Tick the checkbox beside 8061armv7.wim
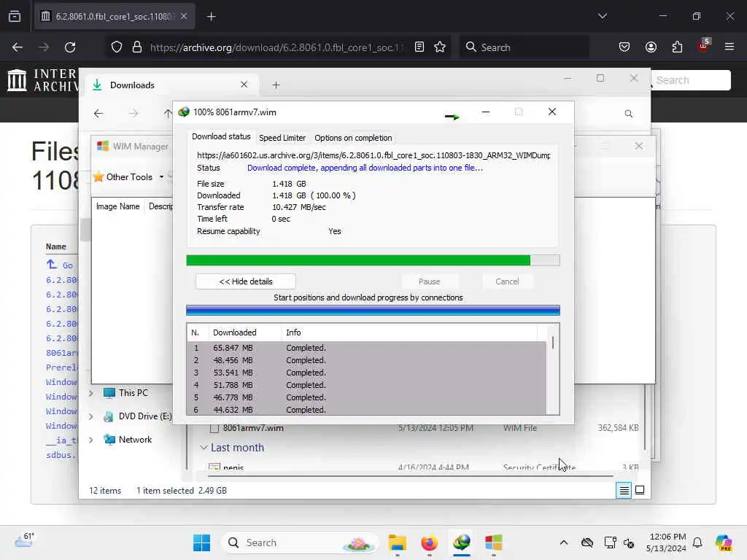Screen dimensions: 747x560 pyautogui.click(x=214, y=428)
